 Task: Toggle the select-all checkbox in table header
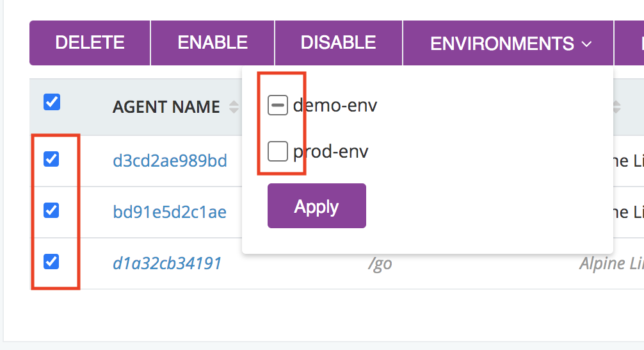52,102
